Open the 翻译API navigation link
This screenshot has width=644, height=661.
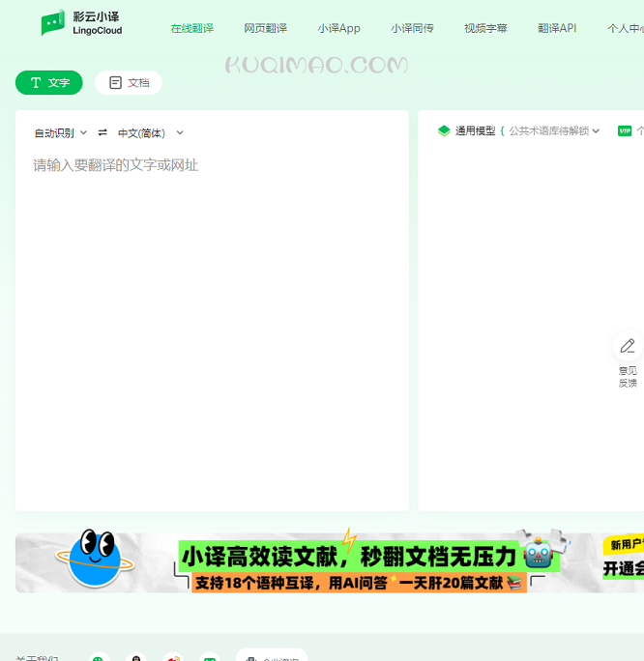tap(557, 28)
